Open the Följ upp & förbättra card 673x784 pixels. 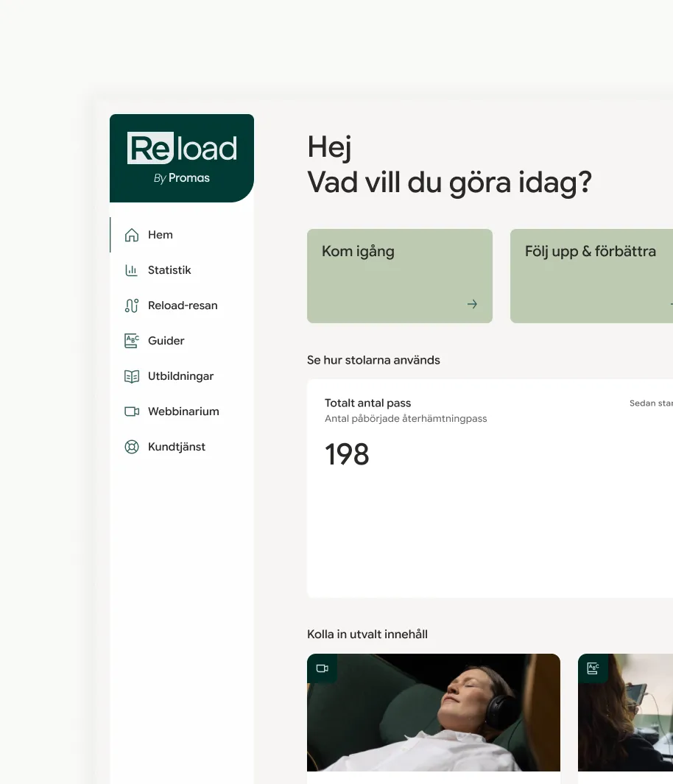[591, 276]
